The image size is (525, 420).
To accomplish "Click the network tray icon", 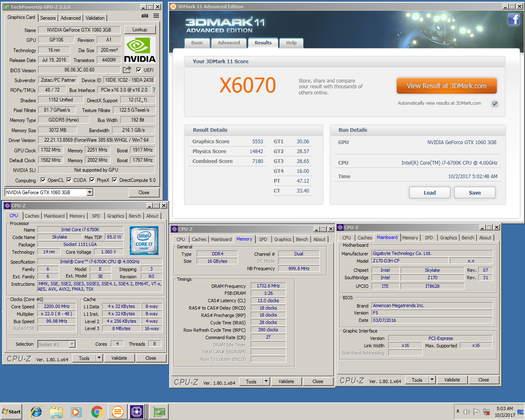I will (x=486, y=412).
